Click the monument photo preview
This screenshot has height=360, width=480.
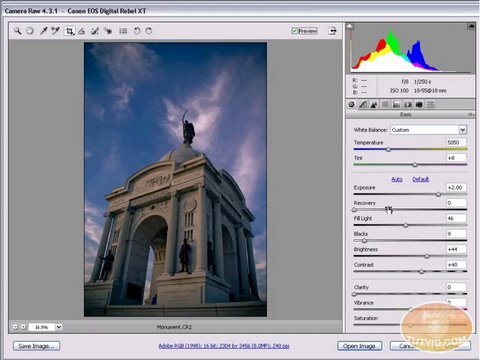click(x=175, y=179)
